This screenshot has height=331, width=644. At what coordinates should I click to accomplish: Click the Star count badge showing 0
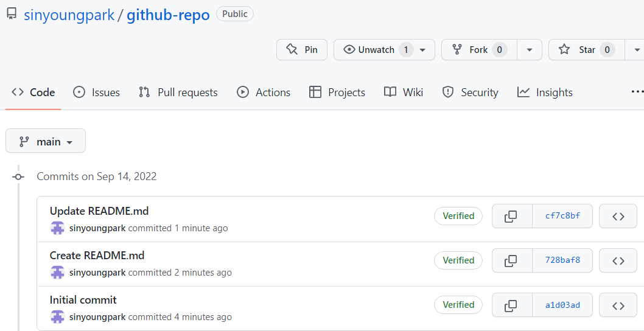click(607, 50)
